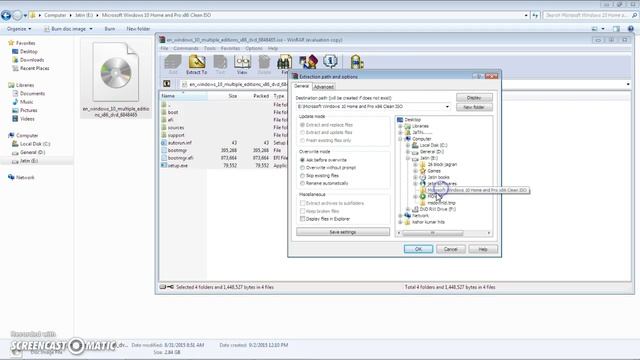Expand Libraries node in the dialog tree

(x=400, y=126)
